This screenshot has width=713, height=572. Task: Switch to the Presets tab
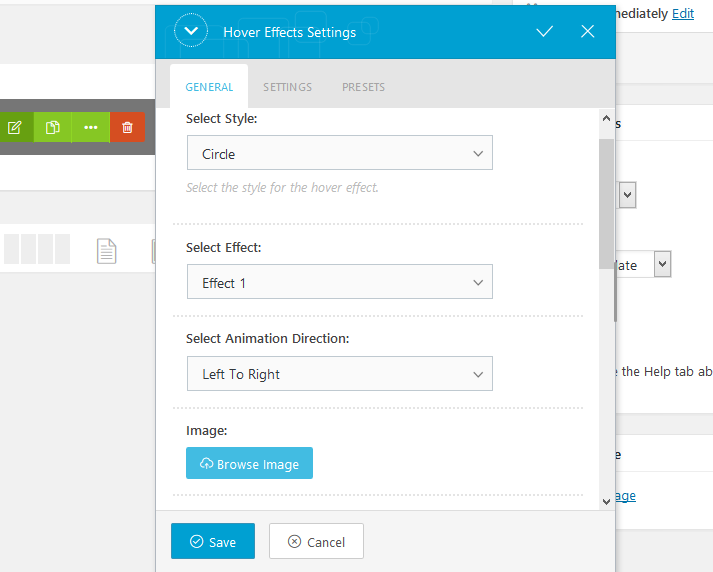pos(363,87)
